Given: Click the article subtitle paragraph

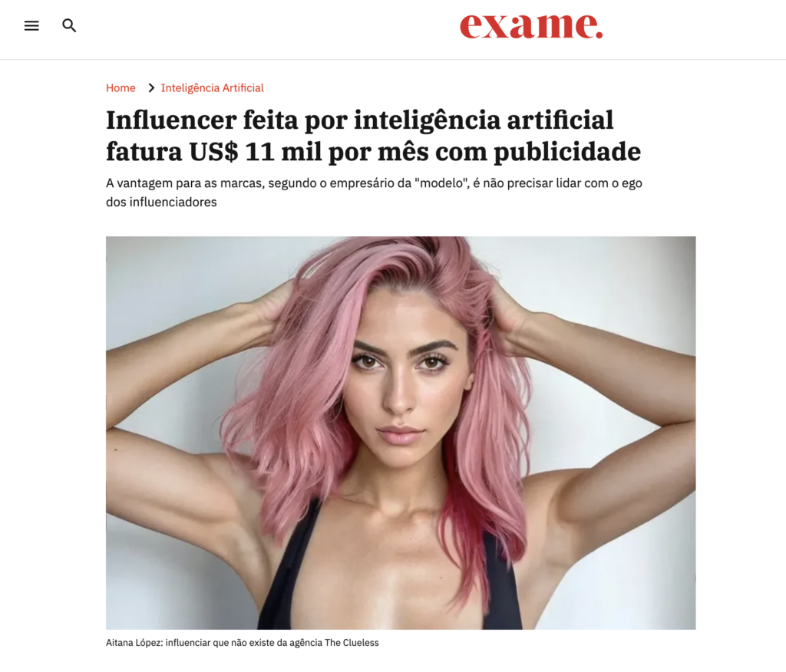Looking at the screenshot, I should pyautogui.click(x=374, y=193).
